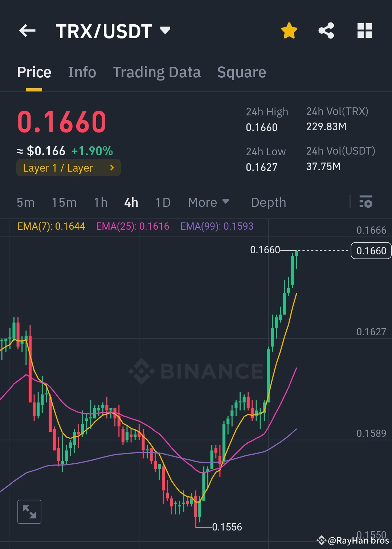Switch chart to 1D candles
Viewport: 392px width, 549px height.
click(162, 202)
